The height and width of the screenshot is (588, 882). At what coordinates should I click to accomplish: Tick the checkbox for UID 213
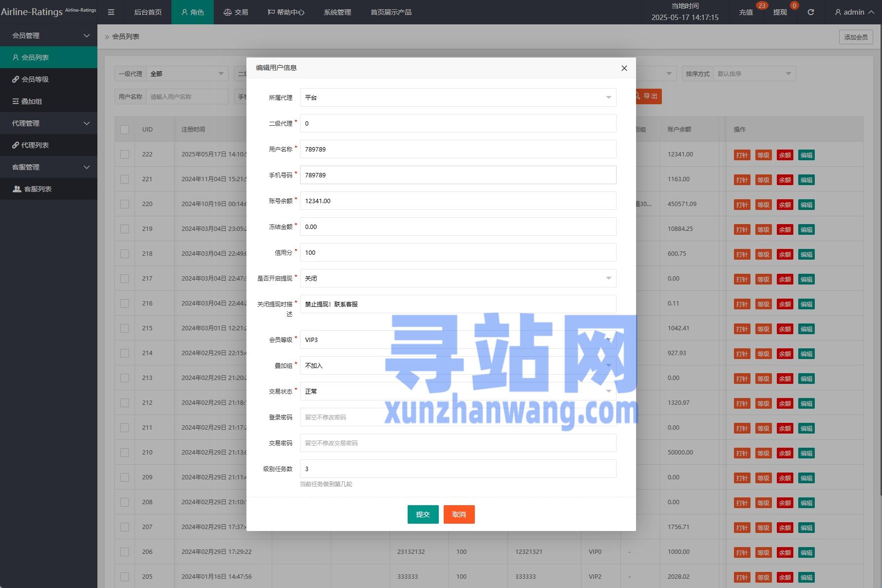pyautogui.click(x=125, y=378)
